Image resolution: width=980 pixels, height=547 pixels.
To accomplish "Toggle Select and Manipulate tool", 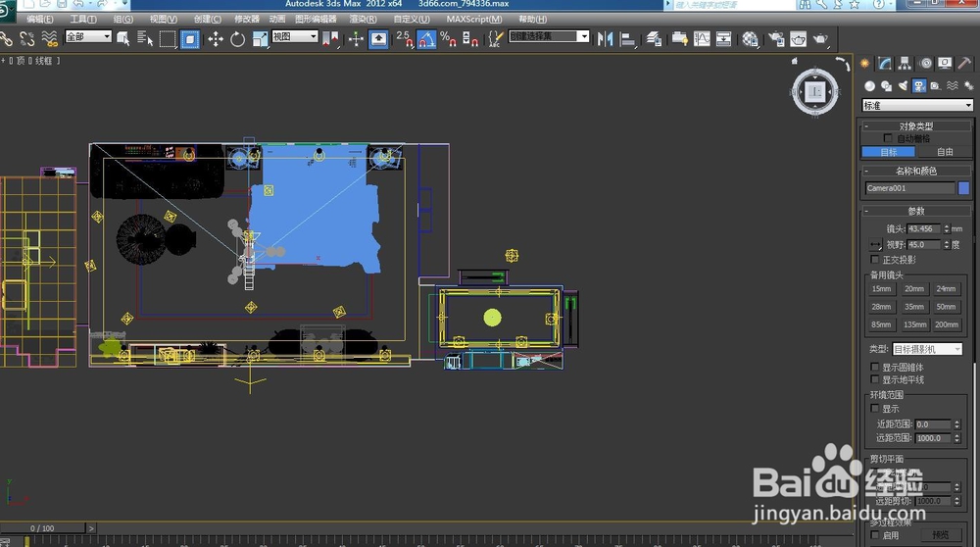I will pyautogui.click(x=356, y=39).
